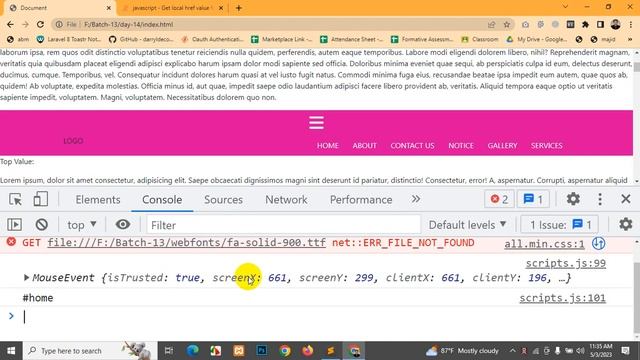Click the GALLERY nav link
The image size is (640, 360).
click(502, 146)
